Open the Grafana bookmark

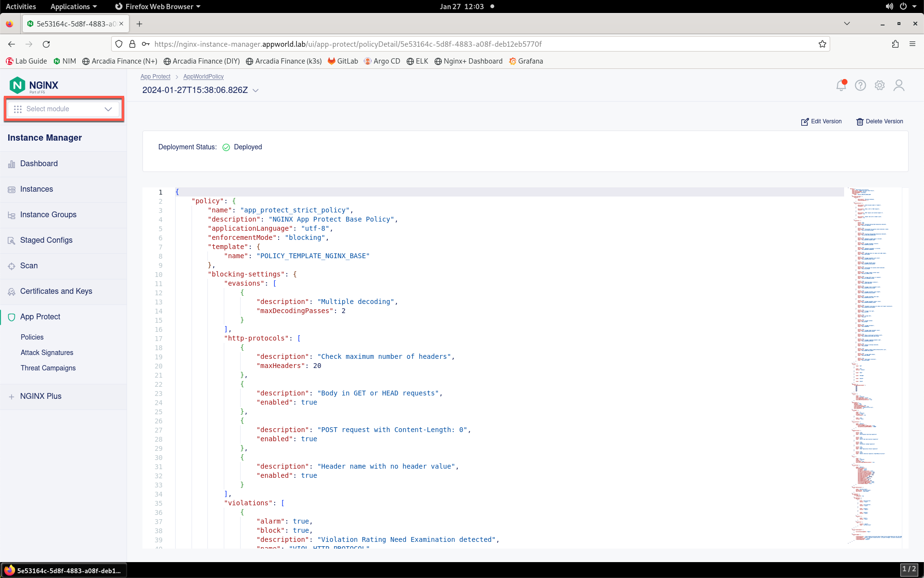click(526, 61)
